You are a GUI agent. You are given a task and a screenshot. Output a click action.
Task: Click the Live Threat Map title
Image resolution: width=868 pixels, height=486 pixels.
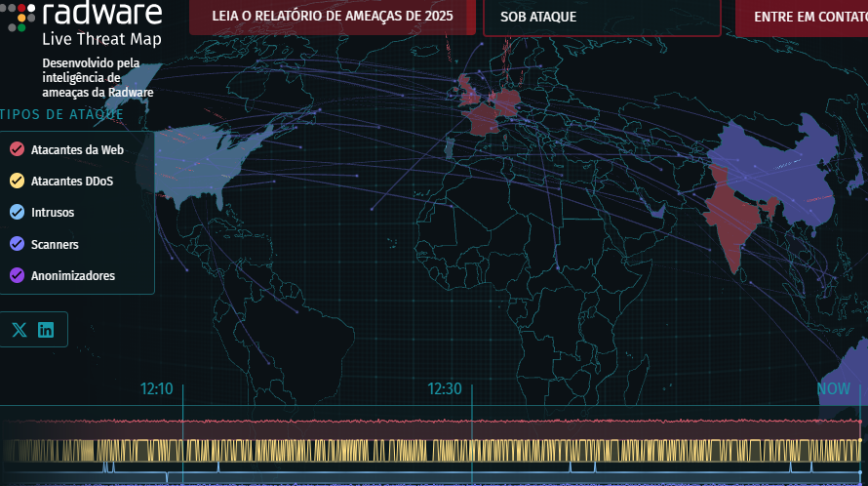[101, 39]
